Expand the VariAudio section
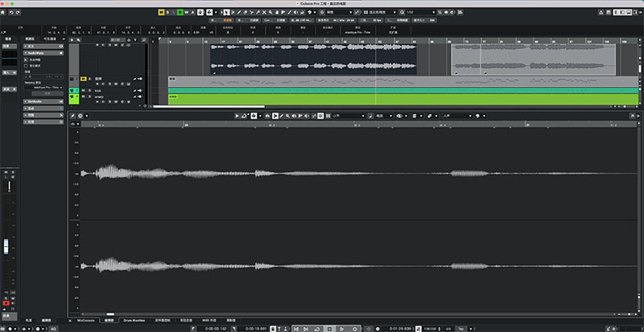644x332 pixels. tap(43, 101)
